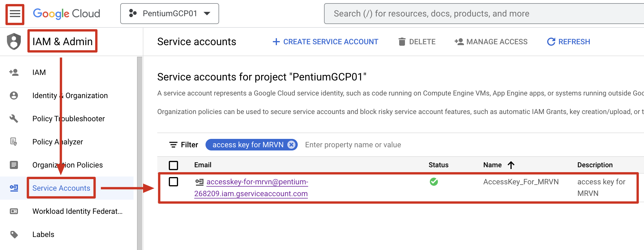Open Workload Identity Federation

tap(77, 211)
